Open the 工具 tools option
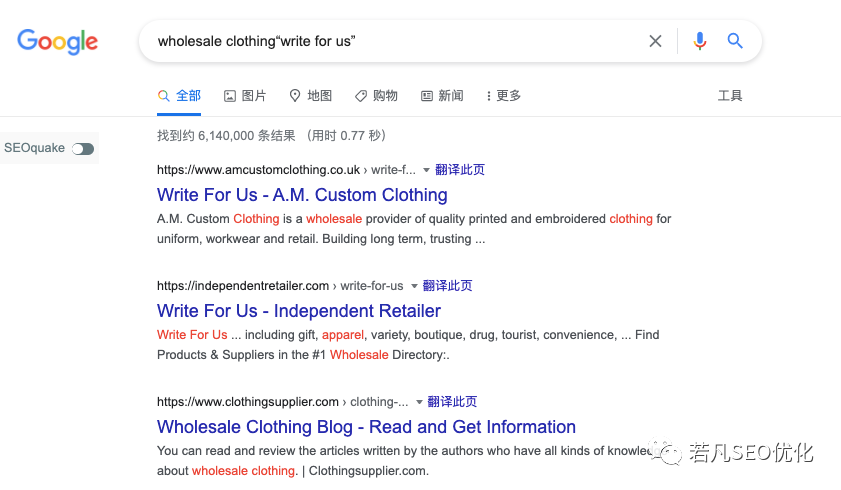 (x=730, y=96)
